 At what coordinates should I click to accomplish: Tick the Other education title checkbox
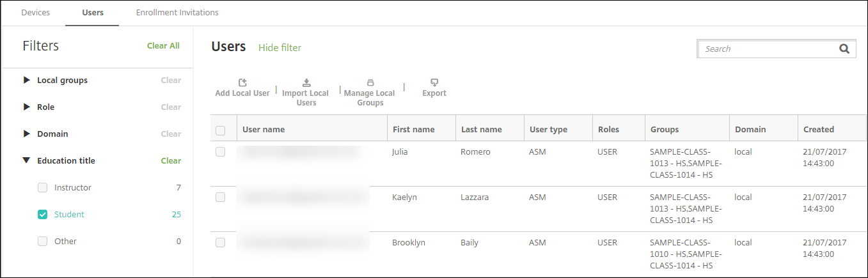coord(43,242)
